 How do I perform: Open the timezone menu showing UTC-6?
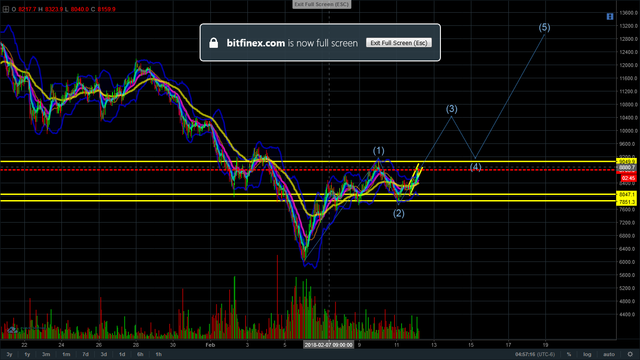[x=535, y=354]
